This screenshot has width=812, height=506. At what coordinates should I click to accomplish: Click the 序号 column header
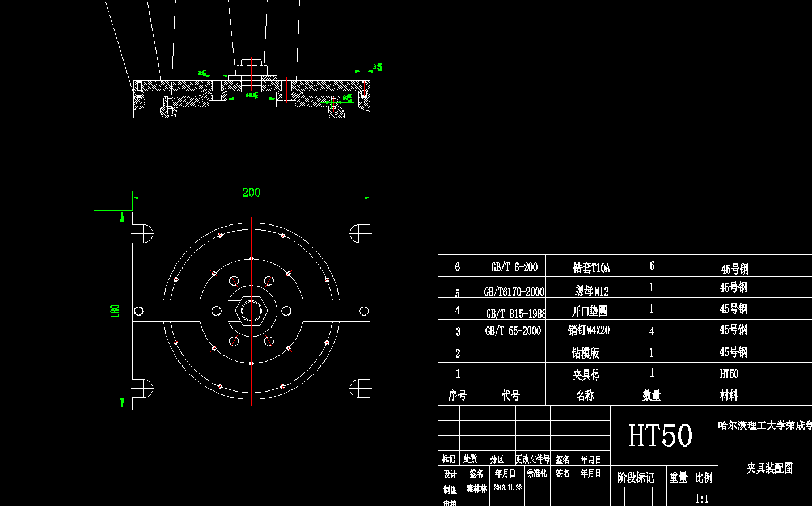(458, 396)
